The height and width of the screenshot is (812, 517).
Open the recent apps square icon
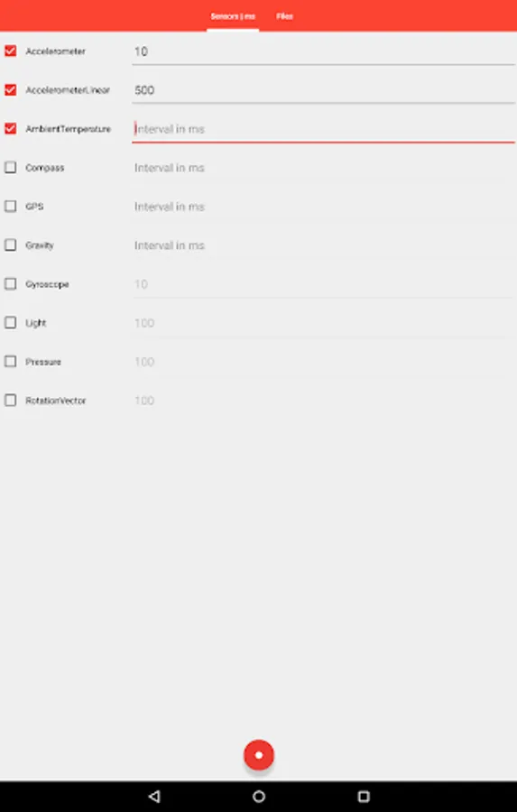364,796
